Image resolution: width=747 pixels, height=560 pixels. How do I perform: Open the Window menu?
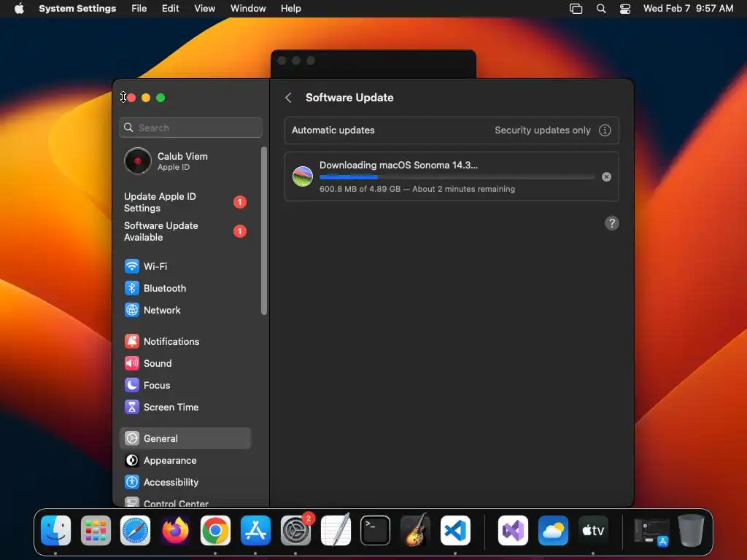[248, 9]
